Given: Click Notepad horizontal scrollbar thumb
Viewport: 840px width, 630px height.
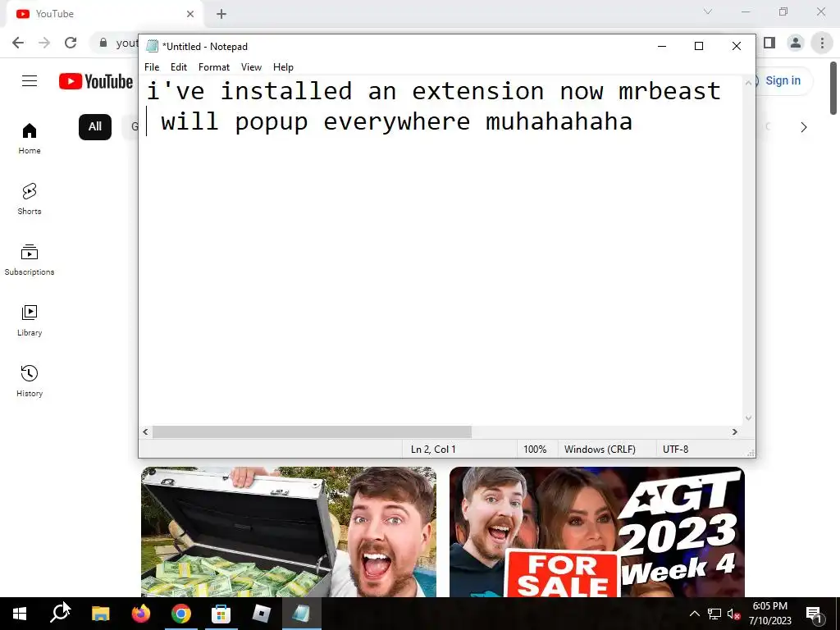Looking at the screenshot, I should [x=312, y=431].
